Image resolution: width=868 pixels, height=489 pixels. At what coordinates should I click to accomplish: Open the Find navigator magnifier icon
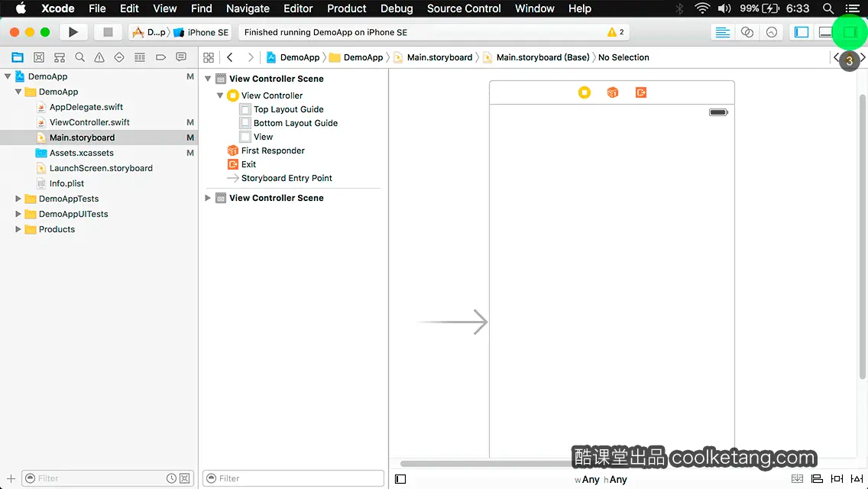[x=79, y=57]
